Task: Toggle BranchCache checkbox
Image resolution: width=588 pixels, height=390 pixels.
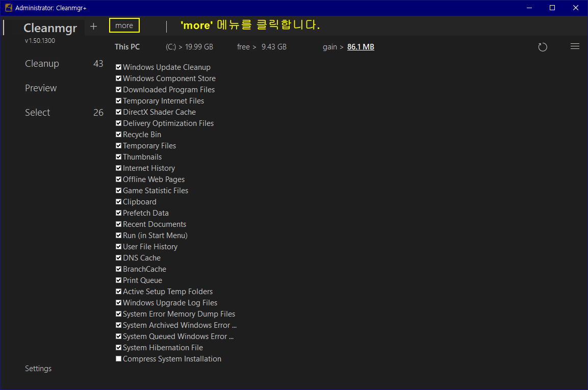Action: [x=118, y=269]
